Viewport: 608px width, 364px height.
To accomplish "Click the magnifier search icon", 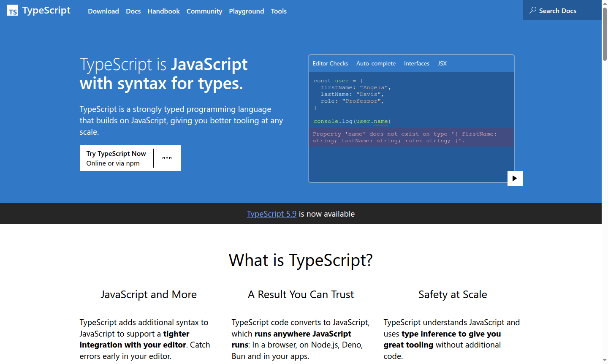I will click(x=533, y=10).
